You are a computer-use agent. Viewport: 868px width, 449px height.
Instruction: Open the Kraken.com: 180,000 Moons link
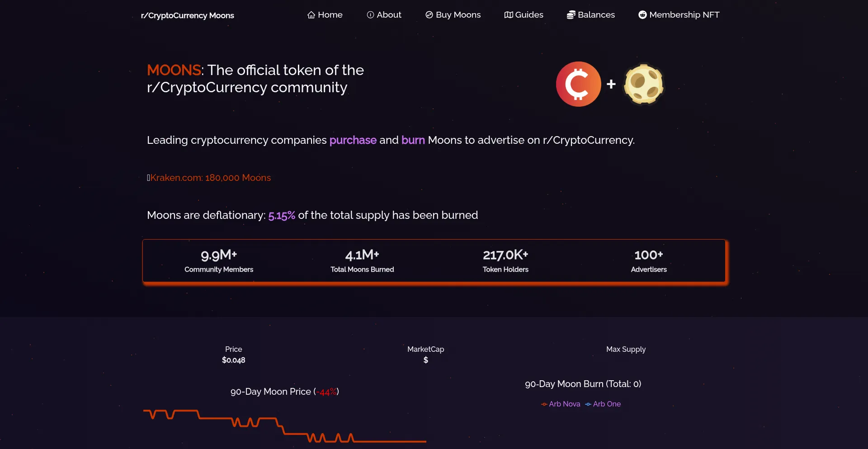click(210, 177)
